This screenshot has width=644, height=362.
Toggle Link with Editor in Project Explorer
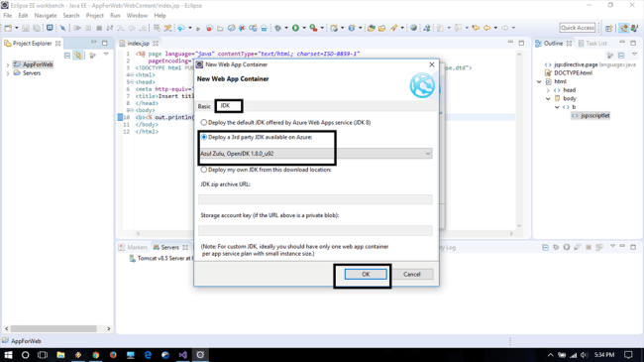click(78, 56)
